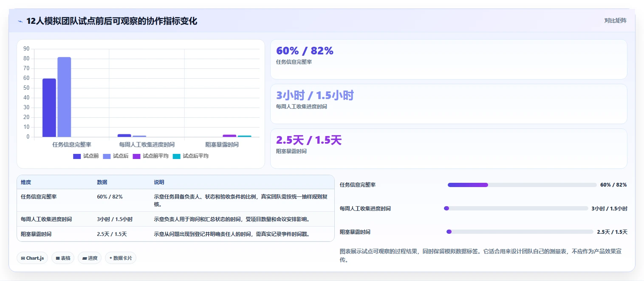This screenshot has width=644, height=281.
Task: Click the pulse icon beside the panel title
Action: [x=20, y=21]
